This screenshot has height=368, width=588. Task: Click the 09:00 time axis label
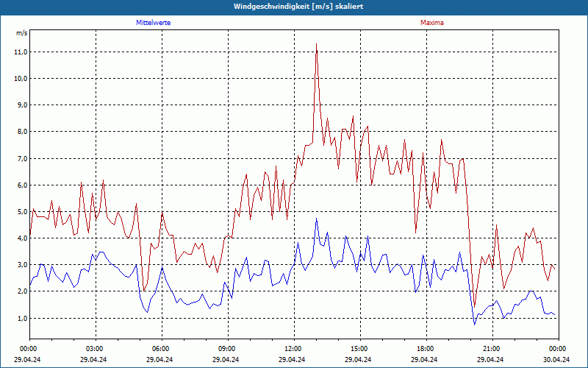pyautogui.click(x=226, y=349)
